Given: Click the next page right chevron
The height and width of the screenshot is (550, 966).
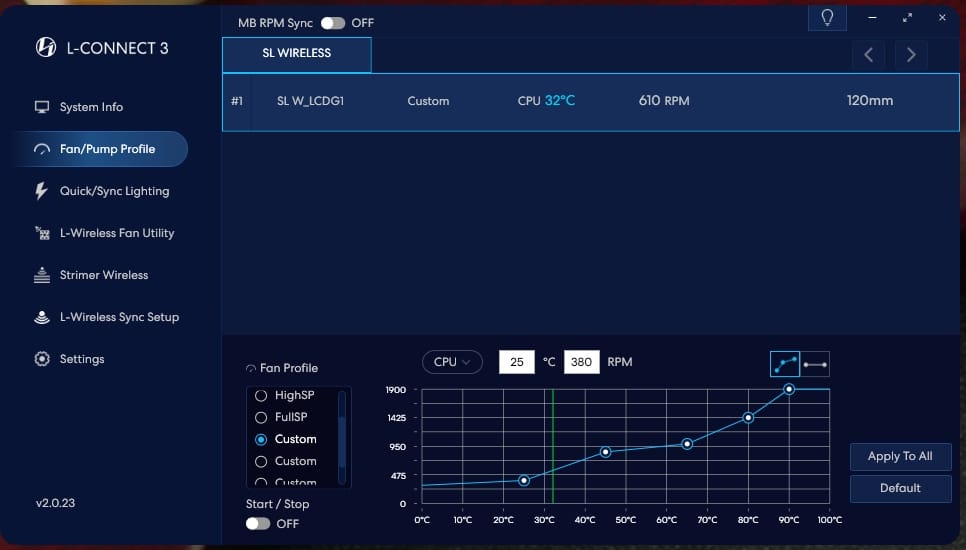Looking at the screenshot, I should coord(910,55).
